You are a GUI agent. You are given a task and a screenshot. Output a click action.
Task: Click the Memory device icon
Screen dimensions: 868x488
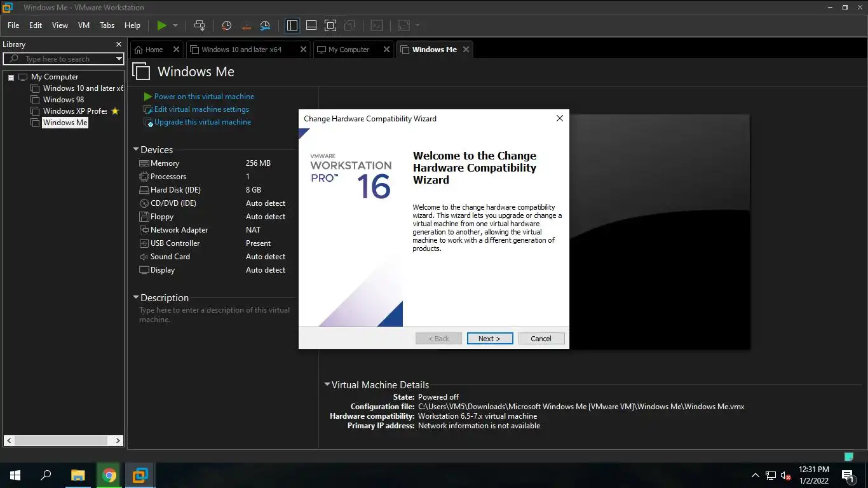[x=144, y=163]
